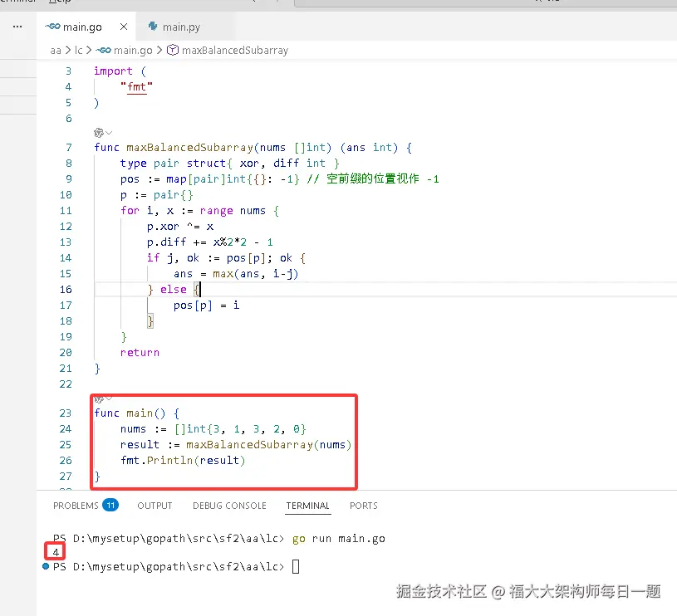Click the problems count badge 11
The height and width of the screenshot is (616, 677).
click(110, 505)
